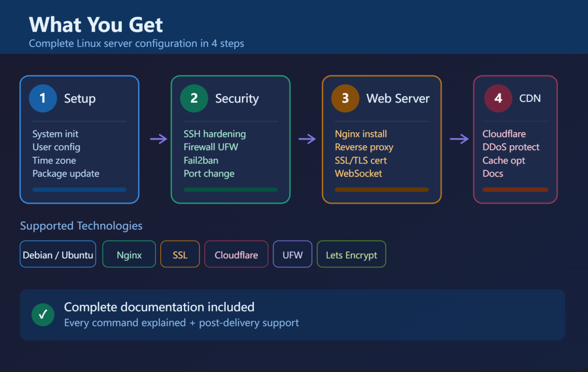Click the Port change line

(x=209, y=174)
